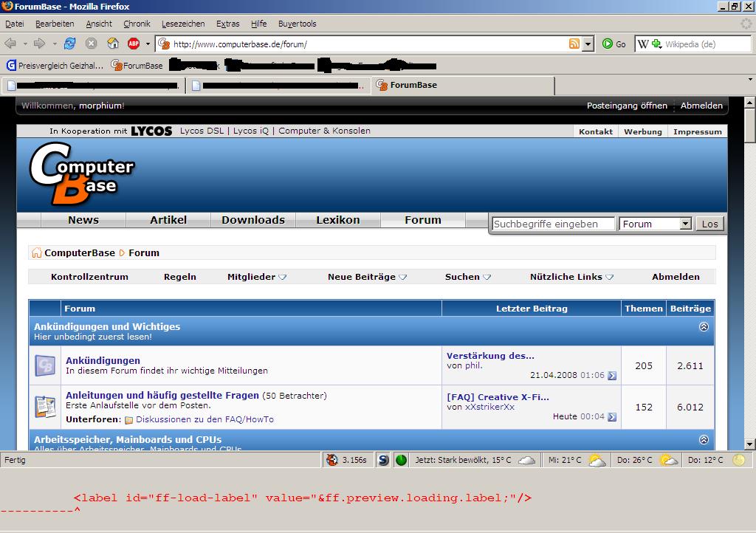
Task: Open Computer & Konsolen link
Action: (x=325, y=131)
